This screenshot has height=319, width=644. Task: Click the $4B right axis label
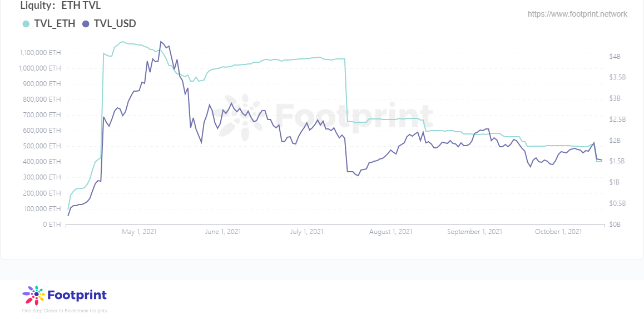click(x=615, y=57)
